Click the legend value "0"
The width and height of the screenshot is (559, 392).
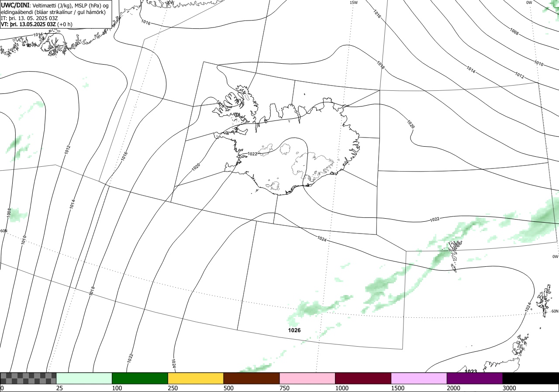2,388
